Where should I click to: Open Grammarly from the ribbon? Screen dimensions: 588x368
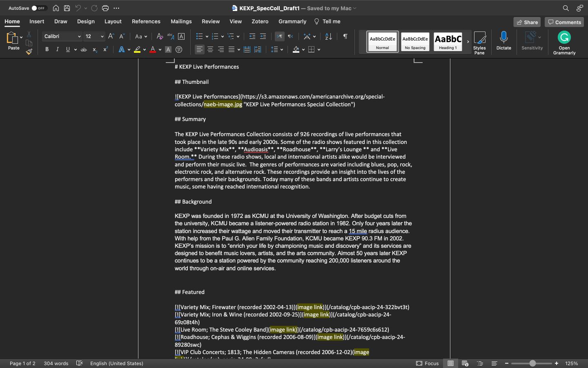[x=564, y=43]
